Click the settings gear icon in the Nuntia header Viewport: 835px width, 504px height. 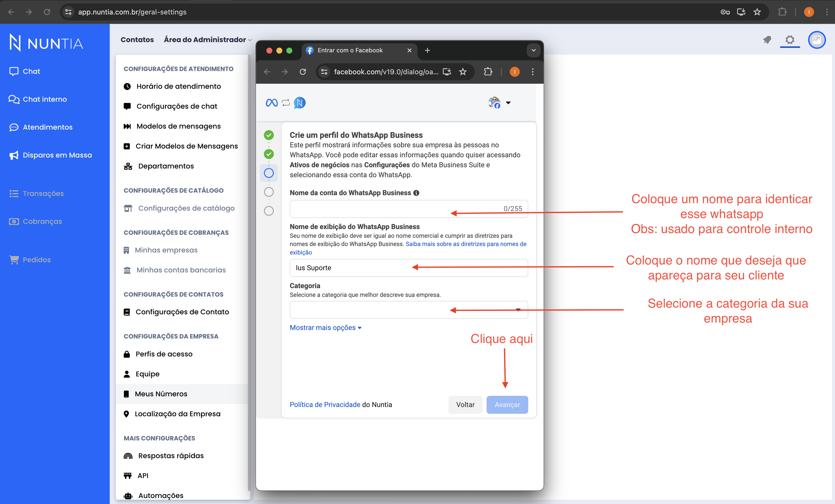tap(790, 40)
